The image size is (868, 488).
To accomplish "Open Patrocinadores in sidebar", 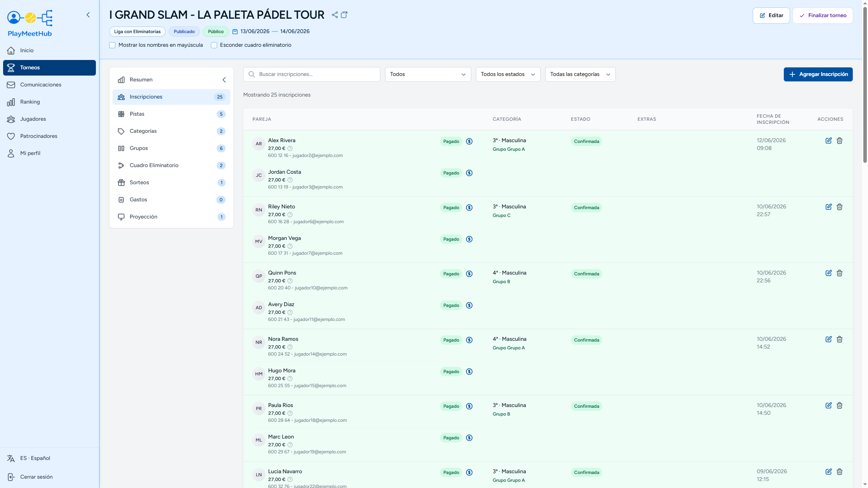I will click(x=49, y=136).
